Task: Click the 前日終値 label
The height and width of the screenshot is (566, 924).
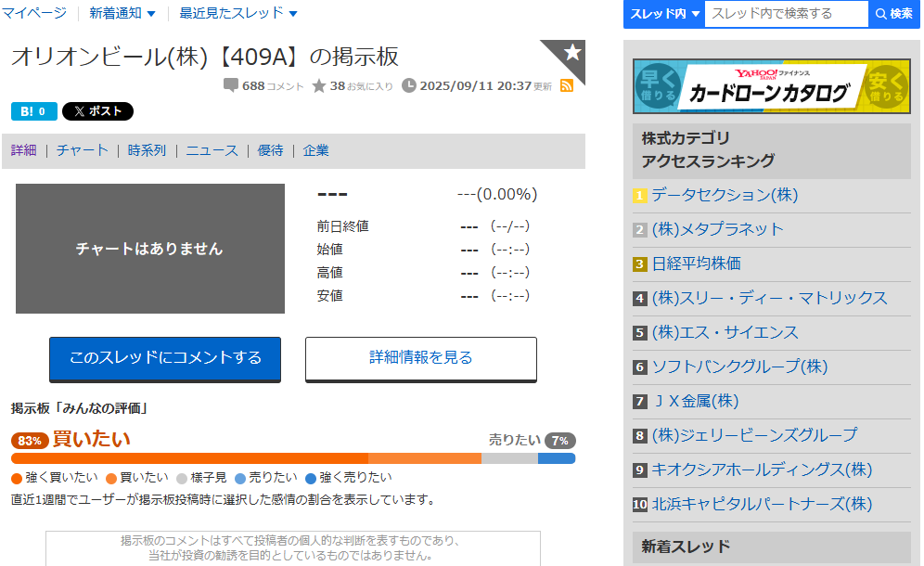Action: tap(343, 226)
